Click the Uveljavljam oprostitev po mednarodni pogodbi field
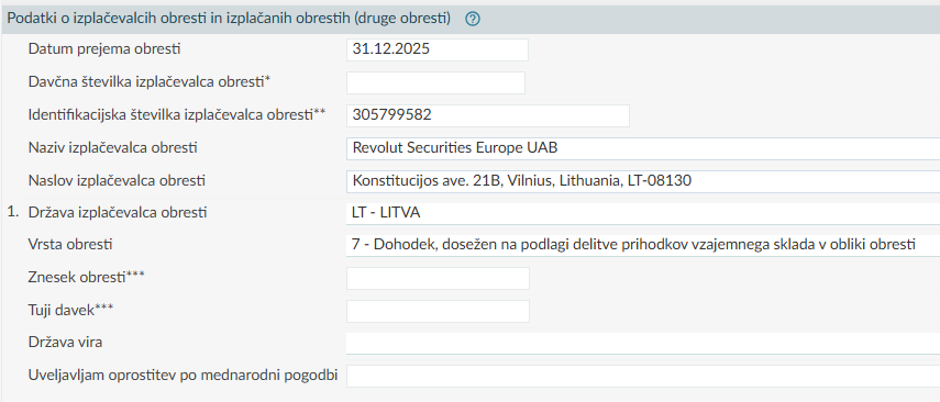This screenshot has height=402, width=940. coord(642,376)
